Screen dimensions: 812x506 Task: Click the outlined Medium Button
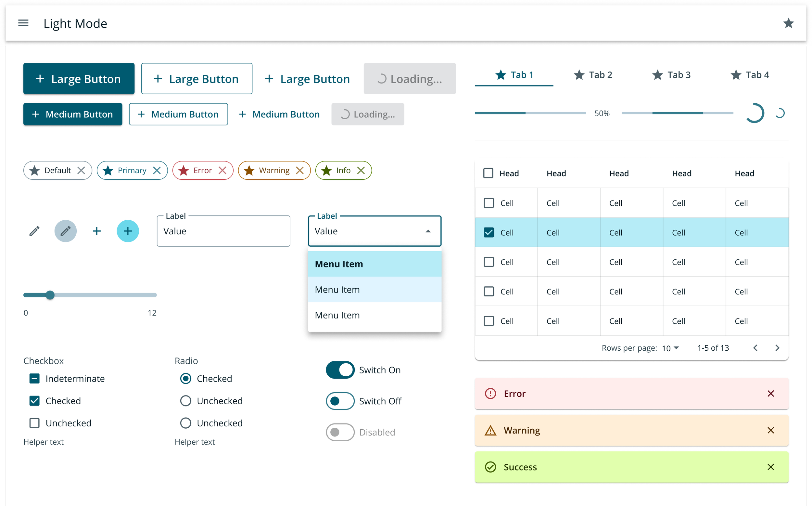pos(178,114)
